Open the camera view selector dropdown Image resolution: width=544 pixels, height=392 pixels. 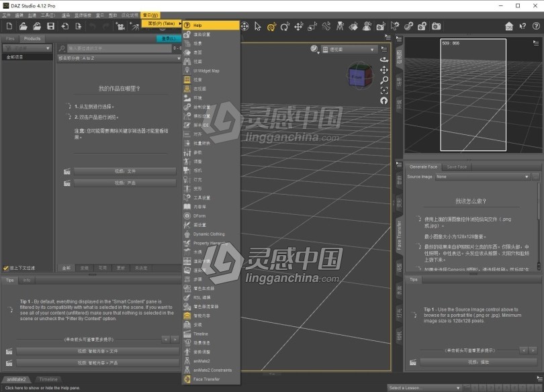349,50
